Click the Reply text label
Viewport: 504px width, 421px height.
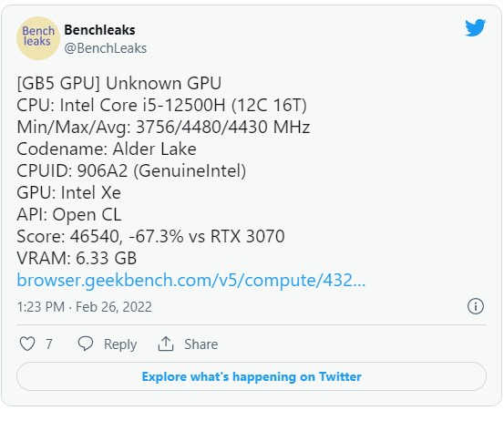pos(120,344)
